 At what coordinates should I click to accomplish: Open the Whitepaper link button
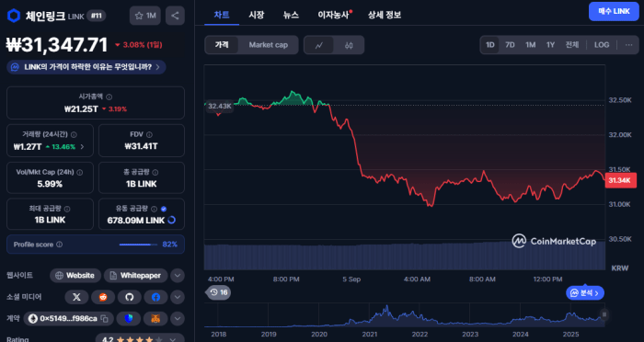[135, 276]
